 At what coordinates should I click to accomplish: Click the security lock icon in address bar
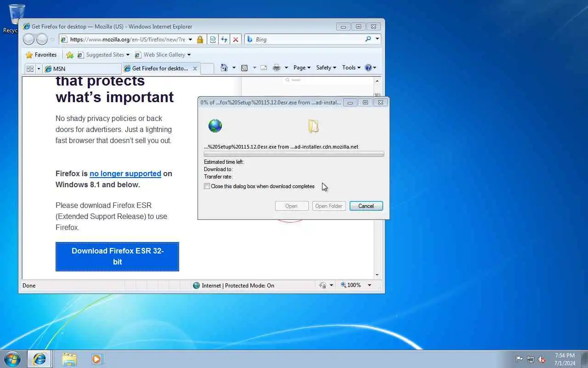point(200,40)
